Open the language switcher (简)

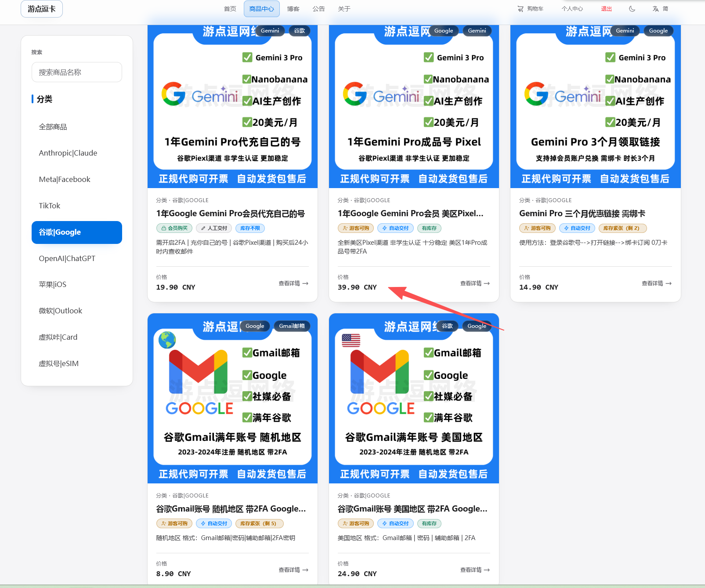point(660,9)
